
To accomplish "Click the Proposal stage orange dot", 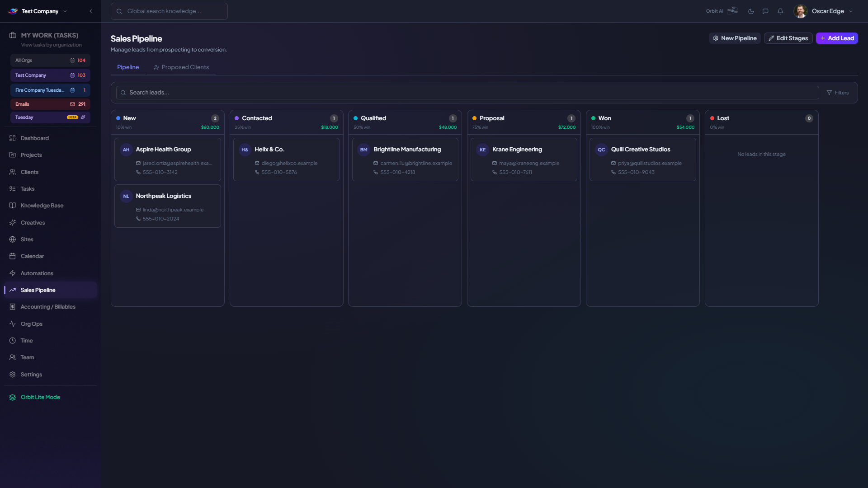I will (474, 118).
